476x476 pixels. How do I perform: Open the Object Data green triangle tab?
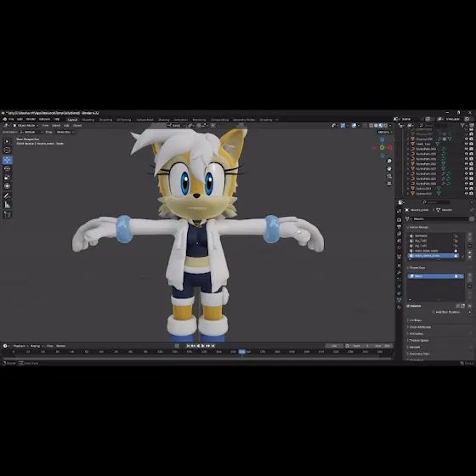pyautogui.click(x=399, y=300)
